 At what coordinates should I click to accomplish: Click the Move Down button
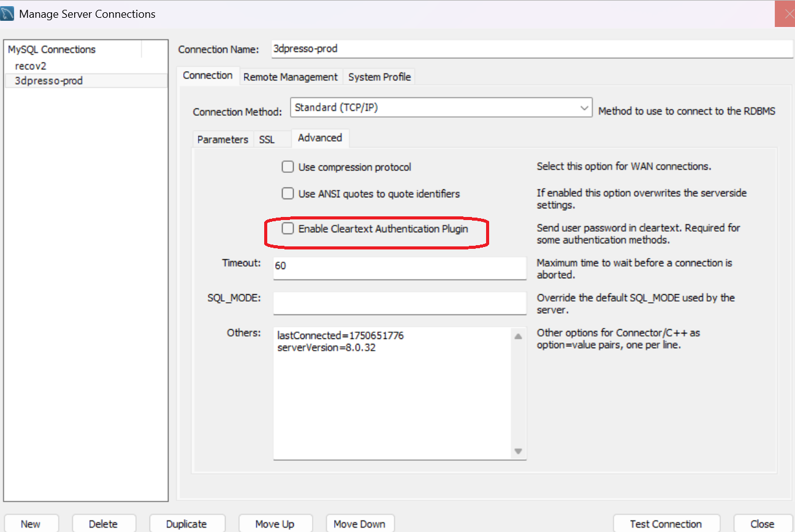tap(360, 523)
